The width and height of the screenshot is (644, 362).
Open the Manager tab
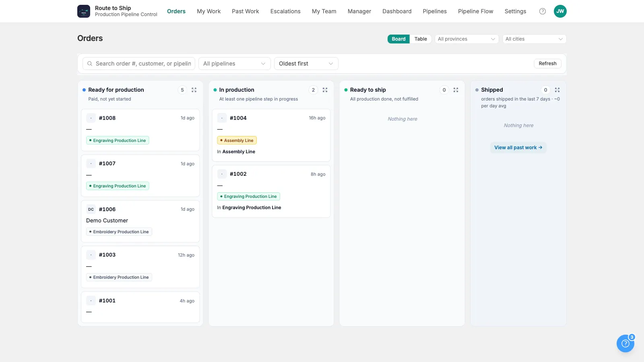click(x=359, y=11)
